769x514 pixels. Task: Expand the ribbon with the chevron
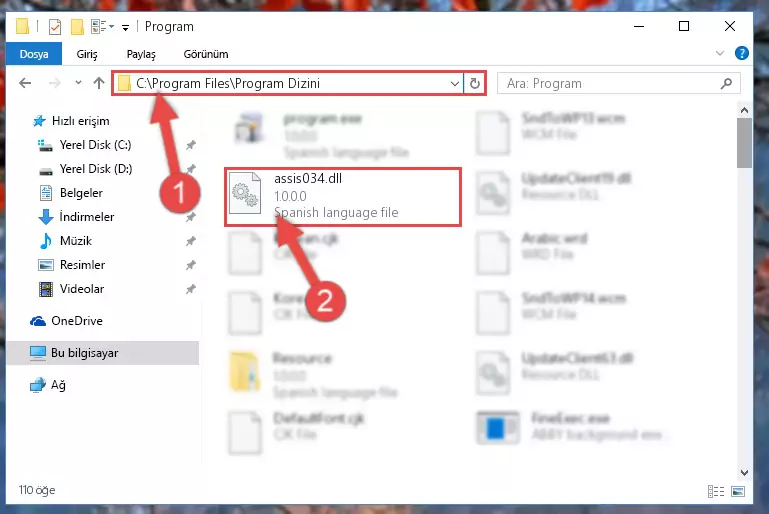tap(719, 53)
